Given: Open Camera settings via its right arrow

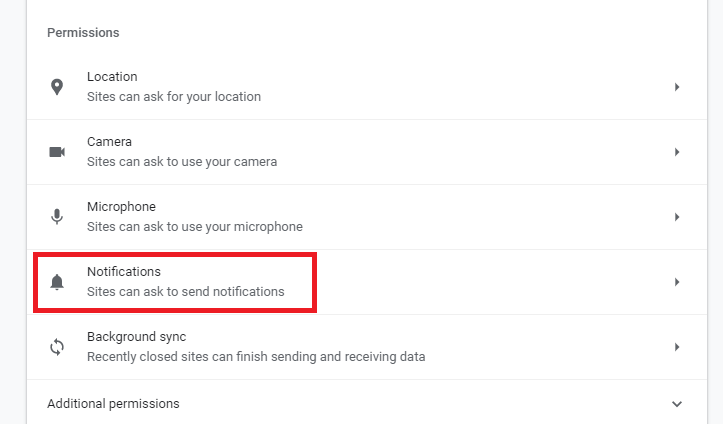Looking at the screenshot, I should click(677, 152).
